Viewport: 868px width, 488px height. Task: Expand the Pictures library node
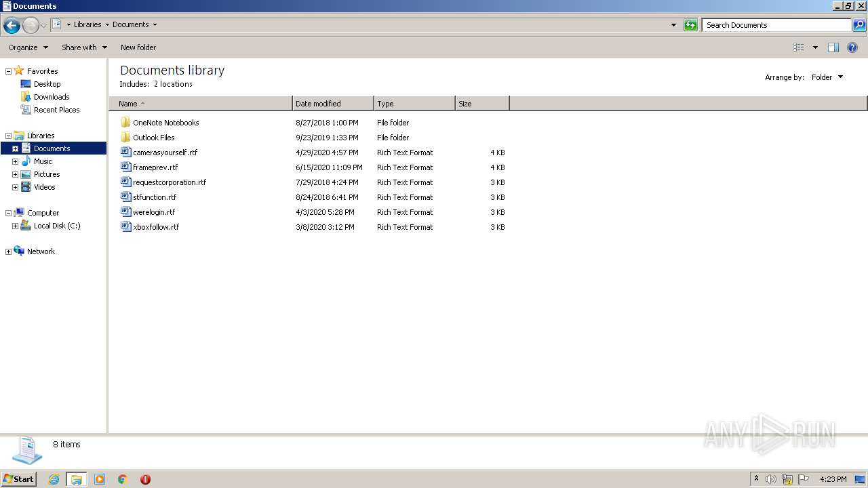(15, 174)
